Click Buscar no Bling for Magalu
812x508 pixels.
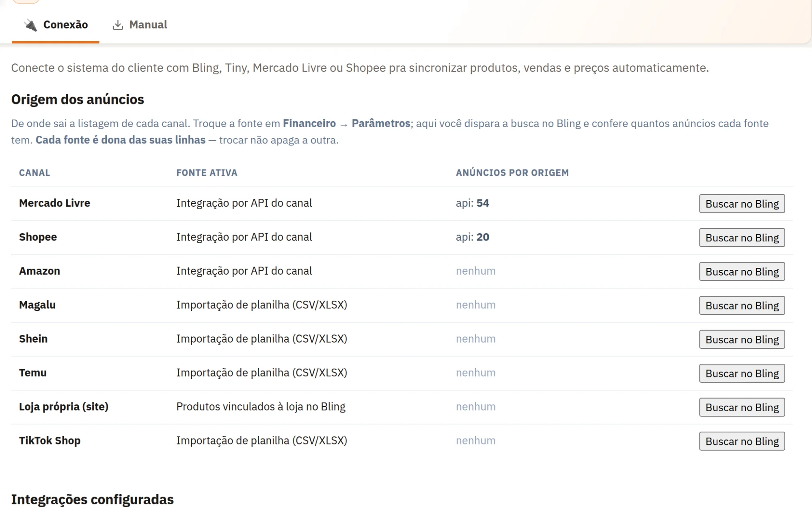pos(742,305)
